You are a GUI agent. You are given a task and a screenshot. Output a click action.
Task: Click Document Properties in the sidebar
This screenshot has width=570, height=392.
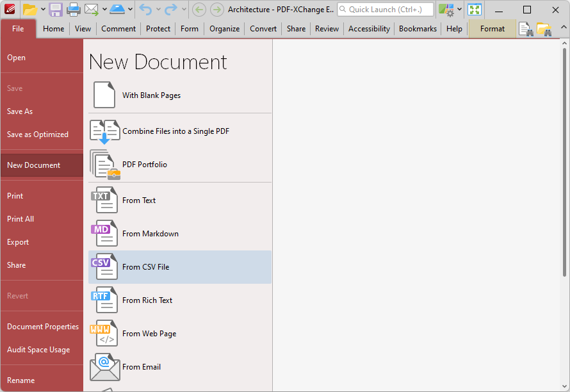[x=43, y=327]
